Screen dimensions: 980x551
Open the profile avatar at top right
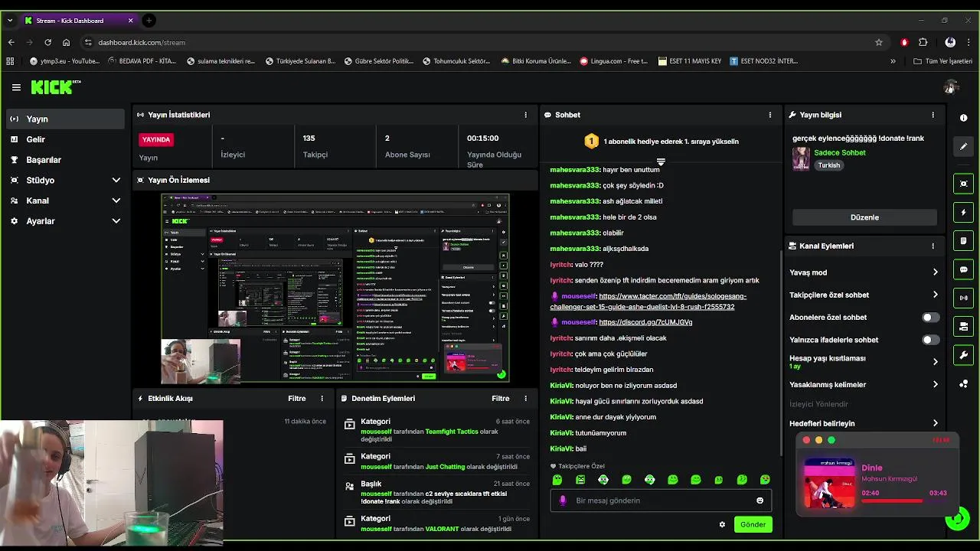pos(950,87)
